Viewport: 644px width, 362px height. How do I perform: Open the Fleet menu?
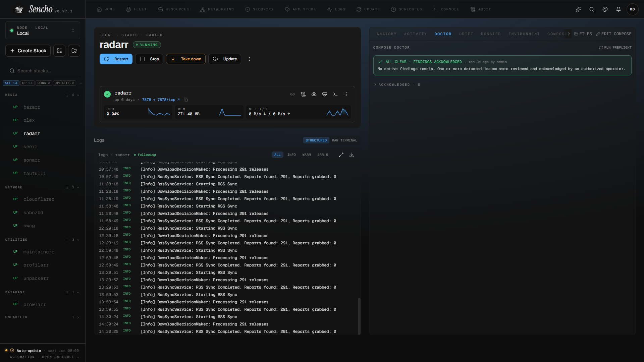coord(137,9)
